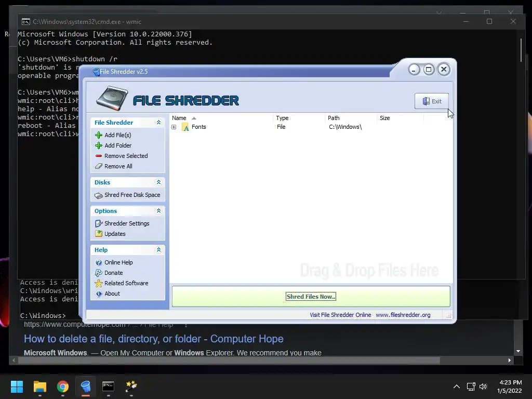Click the disk icon beside Shred Free Disk Space
This screenshot has height=399, width=532.
(99, 195)
